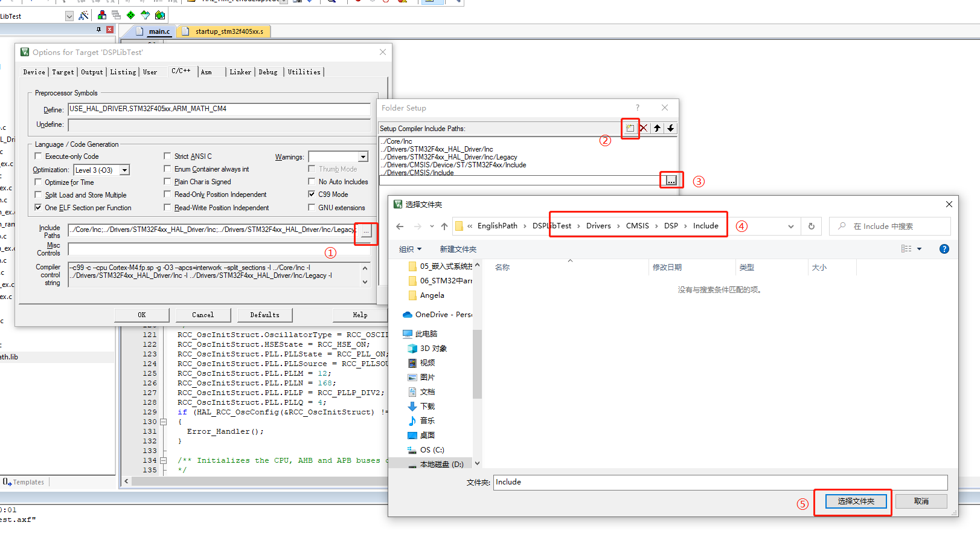The width and height of the screenshot is (980, 534).
Task: Switch to the Debug tab
Action: tap(268, 72)
